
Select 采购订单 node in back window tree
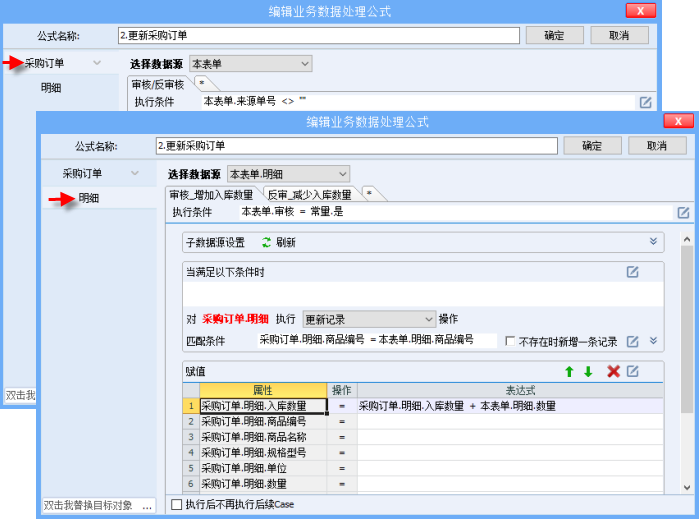click(44, 63)
